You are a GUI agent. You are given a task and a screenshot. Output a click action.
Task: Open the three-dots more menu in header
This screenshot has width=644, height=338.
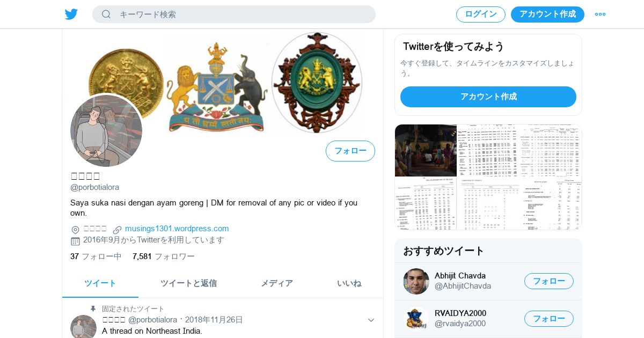(600, 14)
